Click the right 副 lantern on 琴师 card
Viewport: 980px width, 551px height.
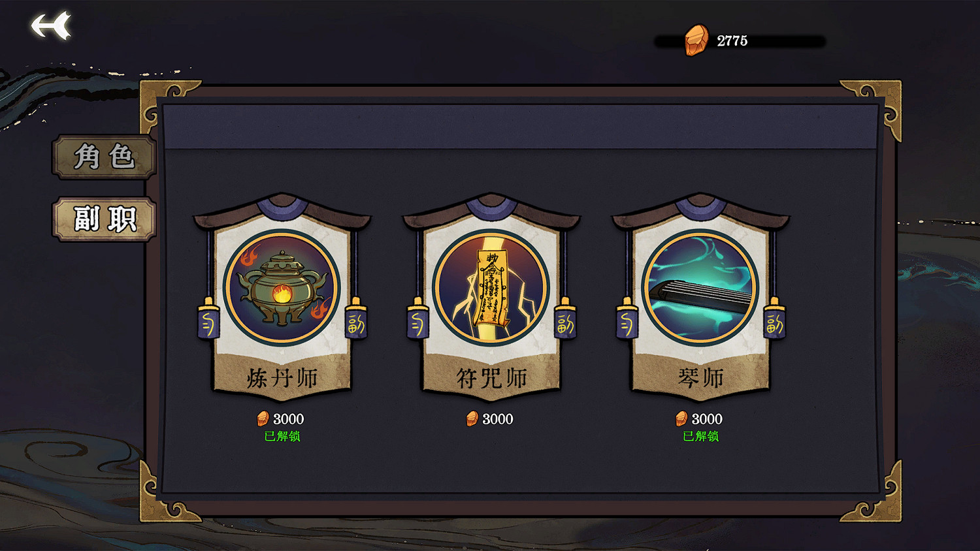775,319
